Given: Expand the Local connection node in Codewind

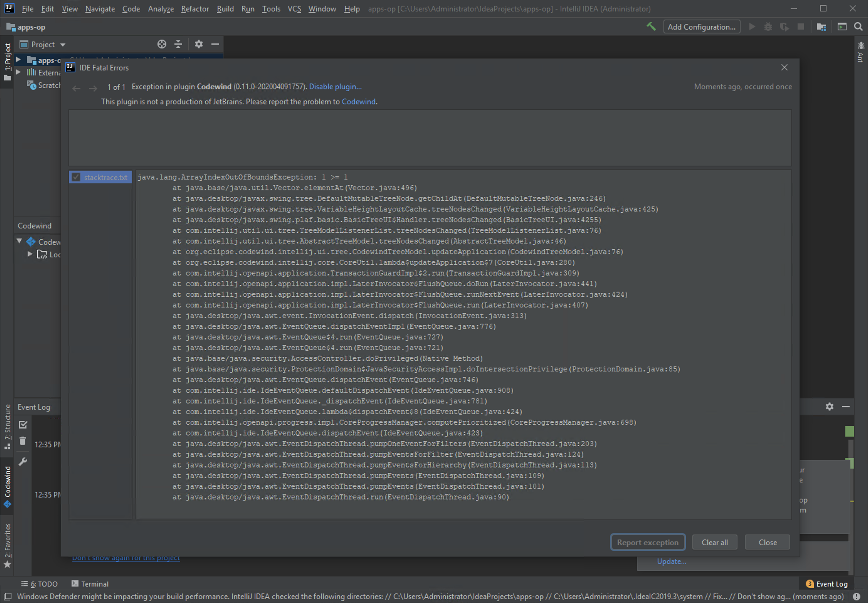Looking at the screenshot, I should [30, 254].
